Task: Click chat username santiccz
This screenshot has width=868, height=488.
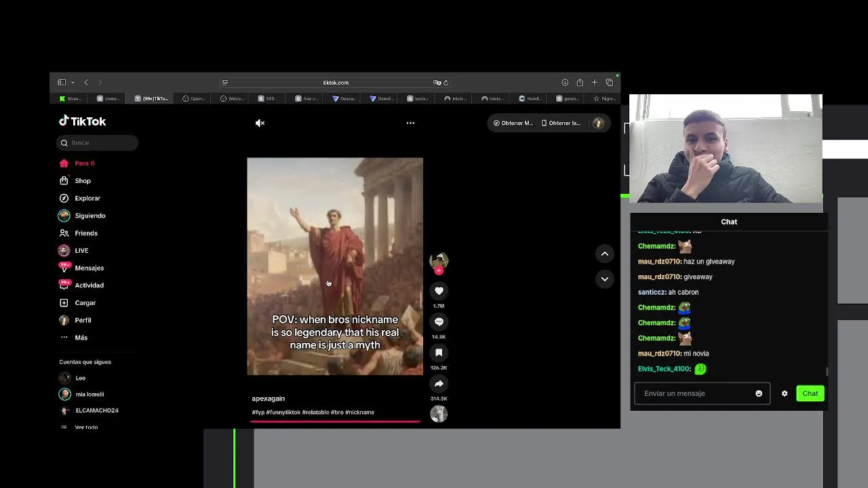Action: [652, 292]
